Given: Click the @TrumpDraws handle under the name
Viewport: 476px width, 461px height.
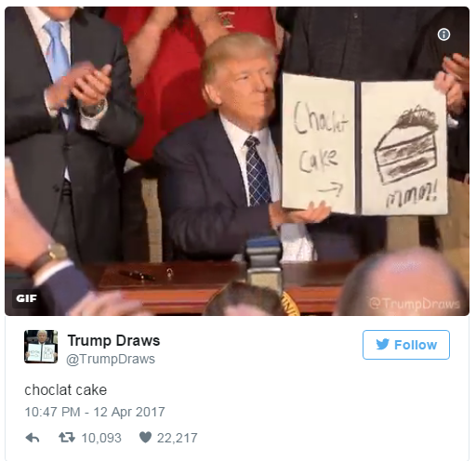Looking at the screenshot, I should point(111,359).
